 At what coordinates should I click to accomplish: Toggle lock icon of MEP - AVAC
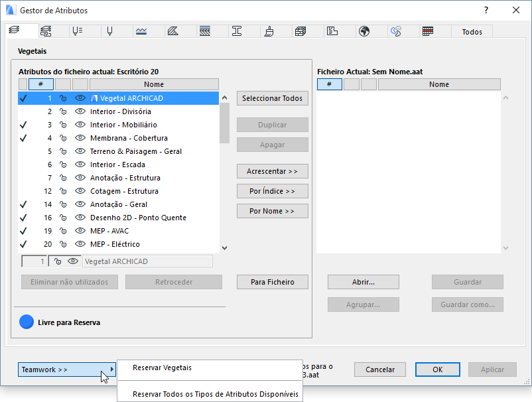pyautogui.click(x=63, y=231)
